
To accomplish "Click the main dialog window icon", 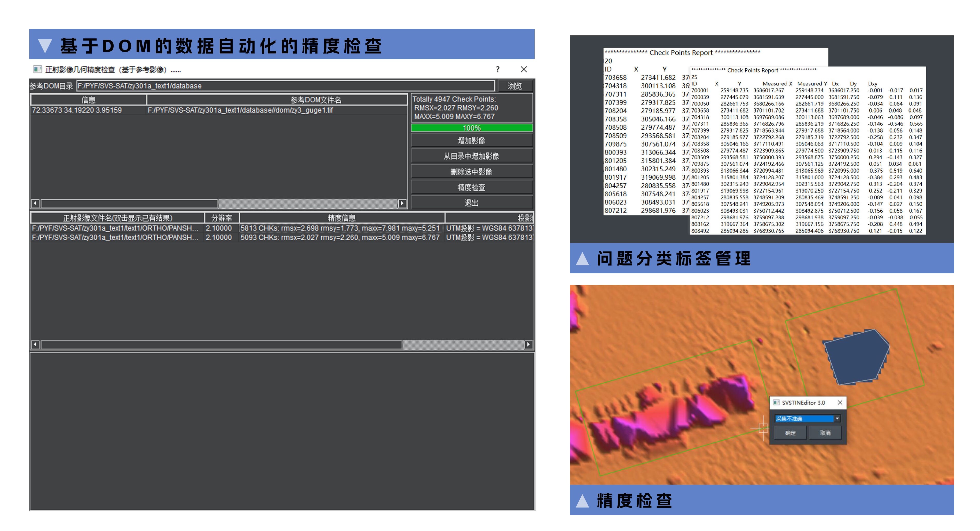I will [x=37, y=69].
